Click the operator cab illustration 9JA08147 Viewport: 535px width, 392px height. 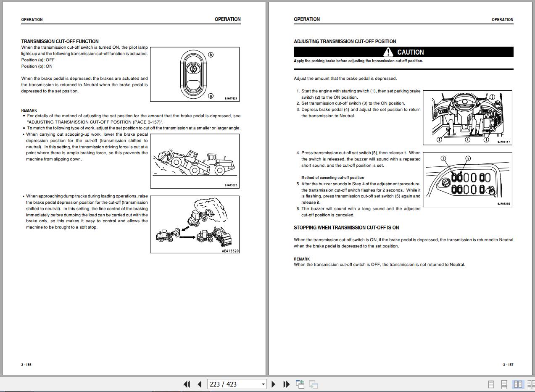pyautogui.click(x=468, y=118)
